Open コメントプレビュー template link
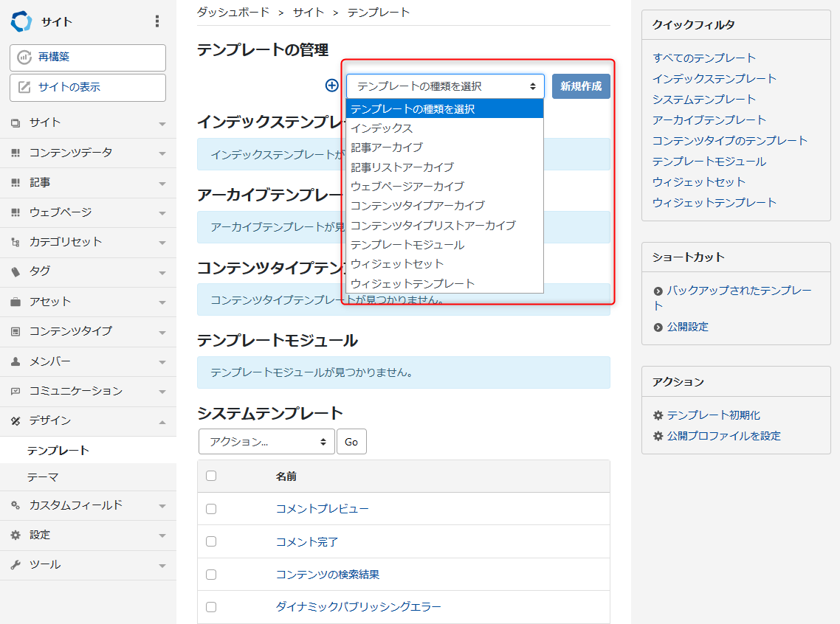840x624 pixels. [x=322, y=509]
